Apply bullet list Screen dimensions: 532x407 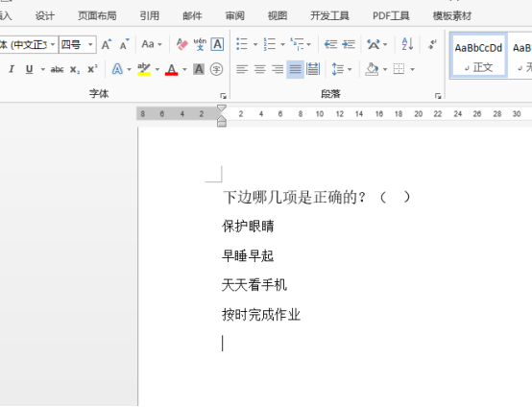coord(242,44)
